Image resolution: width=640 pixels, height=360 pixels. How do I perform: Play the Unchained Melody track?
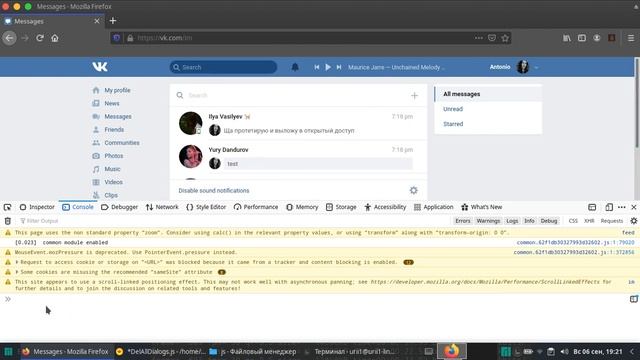[328, 67]
